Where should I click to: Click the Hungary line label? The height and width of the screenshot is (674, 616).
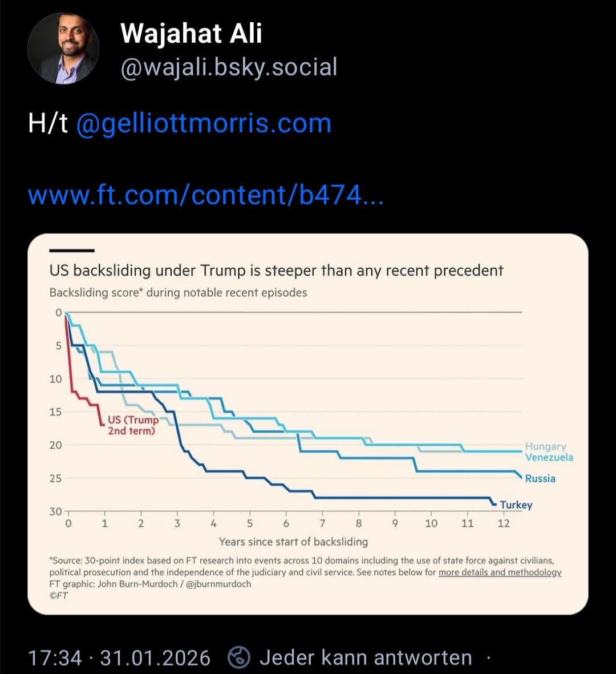click(x=545, y=446)
